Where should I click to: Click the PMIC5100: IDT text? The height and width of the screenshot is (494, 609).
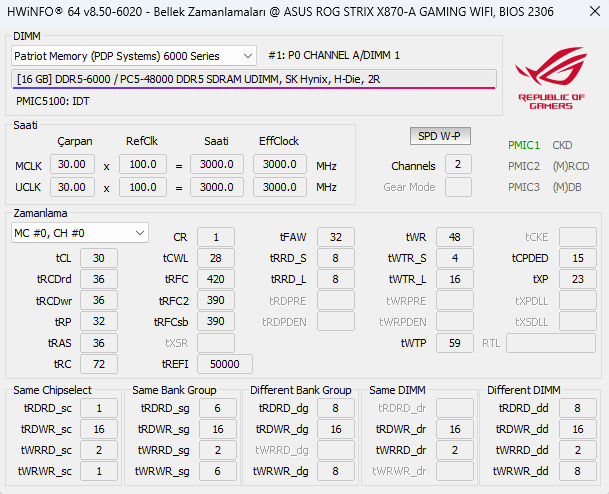(52, 101)
